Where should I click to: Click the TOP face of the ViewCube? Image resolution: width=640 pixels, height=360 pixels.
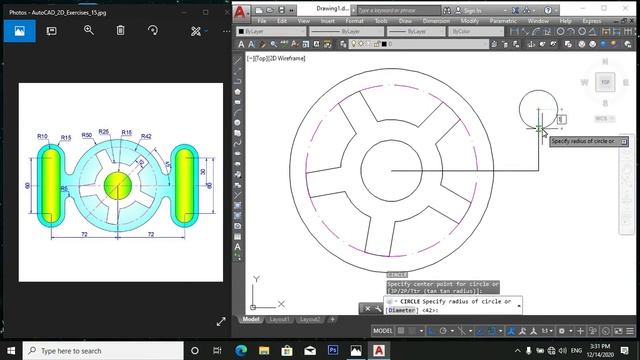click(605, 82)
